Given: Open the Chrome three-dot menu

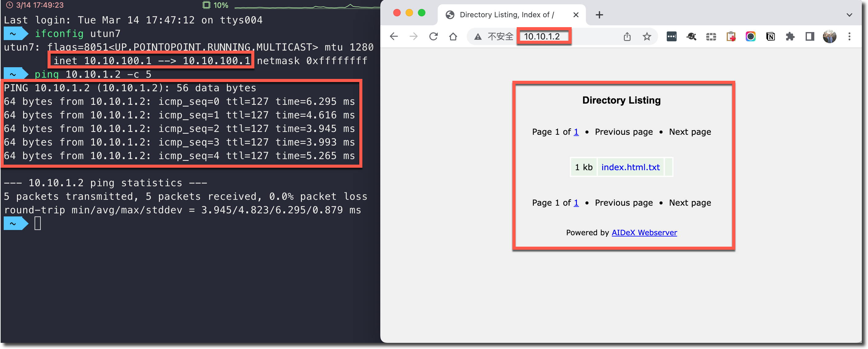Looking at the screenshot, I should point(849,36).
